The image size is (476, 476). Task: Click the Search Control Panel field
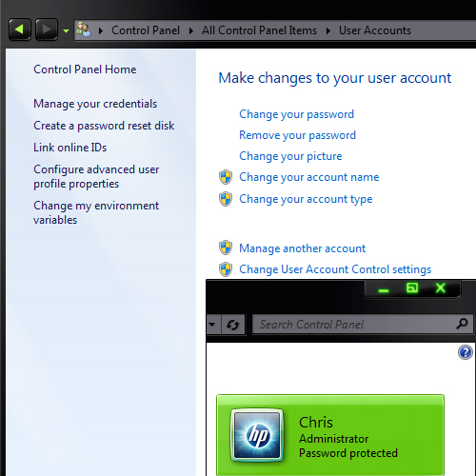click(362, 325)
